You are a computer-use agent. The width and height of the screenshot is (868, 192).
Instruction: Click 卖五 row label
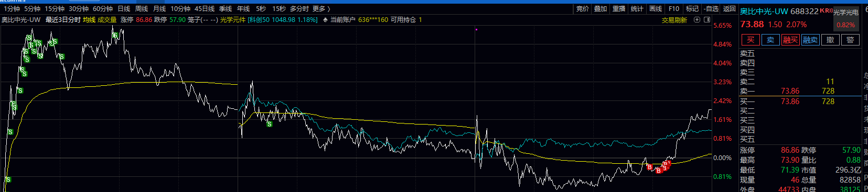point(747,53)
